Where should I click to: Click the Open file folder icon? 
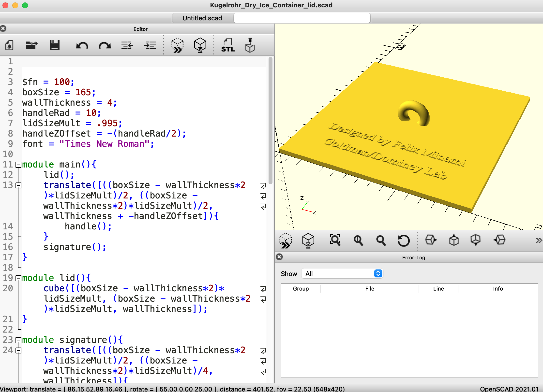(x=32, y=45)
